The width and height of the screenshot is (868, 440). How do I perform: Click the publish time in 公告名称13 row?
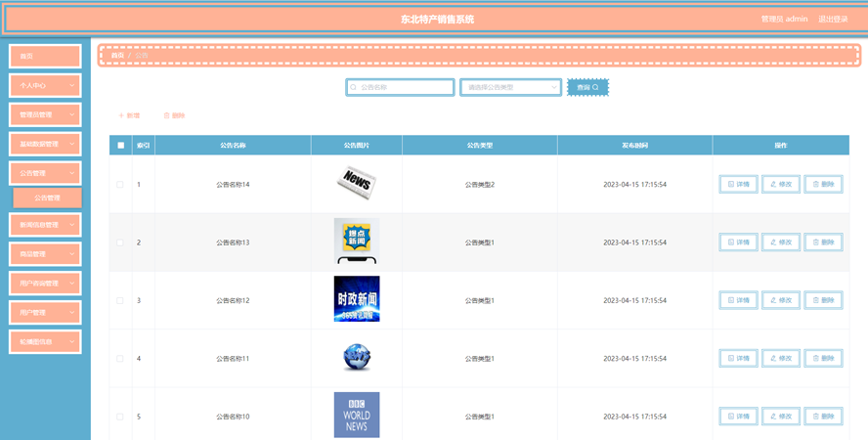(x=635, y=242)
